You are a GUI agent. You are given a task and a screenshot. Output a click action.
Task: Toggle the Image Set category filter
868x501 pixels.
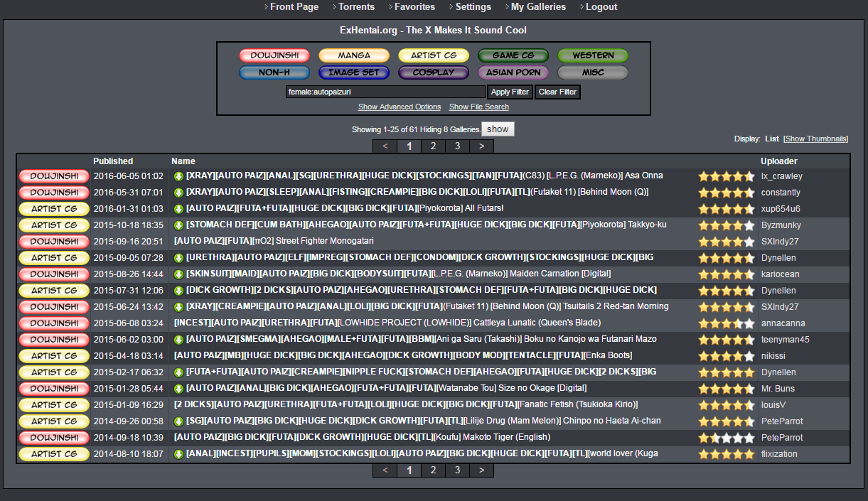click(354, 72)
